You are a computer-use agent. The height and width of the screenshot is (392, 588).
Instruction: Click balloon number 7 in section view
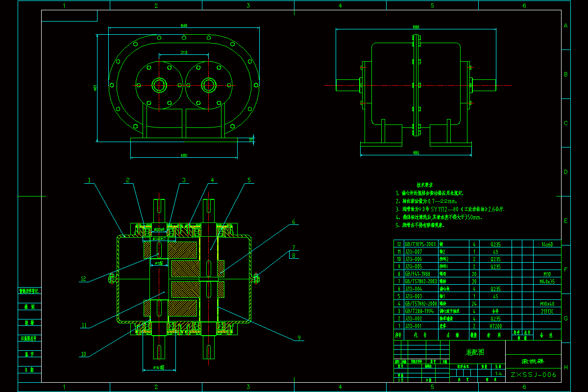[294, 247]
